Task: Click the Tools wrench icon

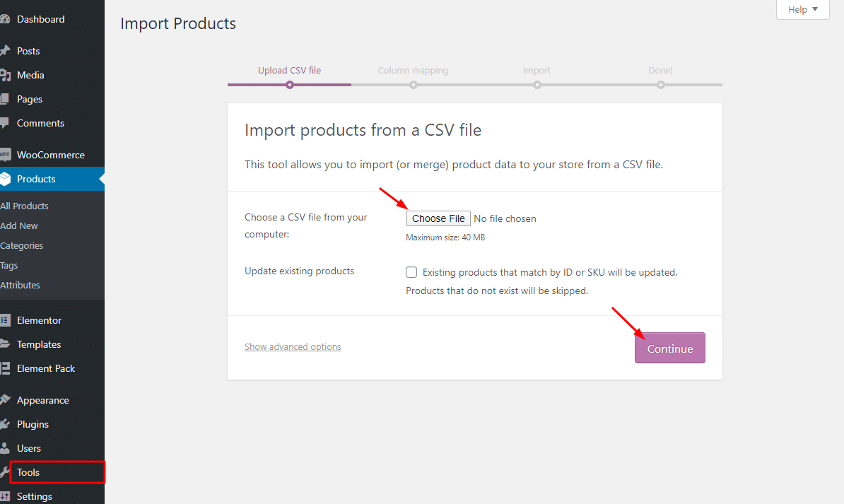Action: [4, 472]
